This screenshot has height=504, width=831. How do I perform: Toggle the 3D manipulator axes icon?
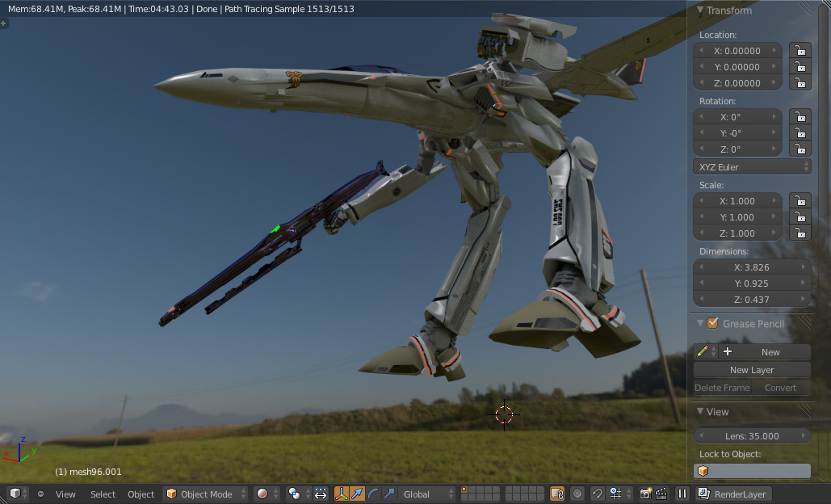click(342, 494)
